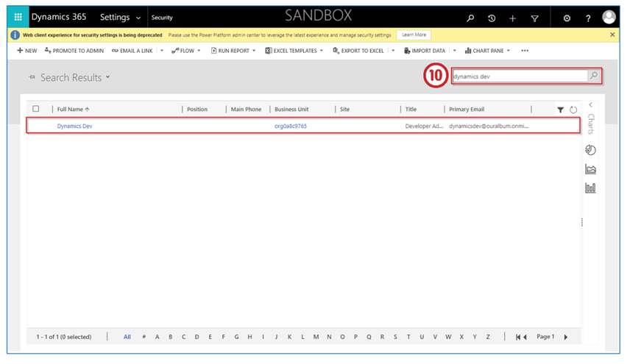The image size is (630, 364).
Task: Click the dynamics dev search field
Action: 518,76
